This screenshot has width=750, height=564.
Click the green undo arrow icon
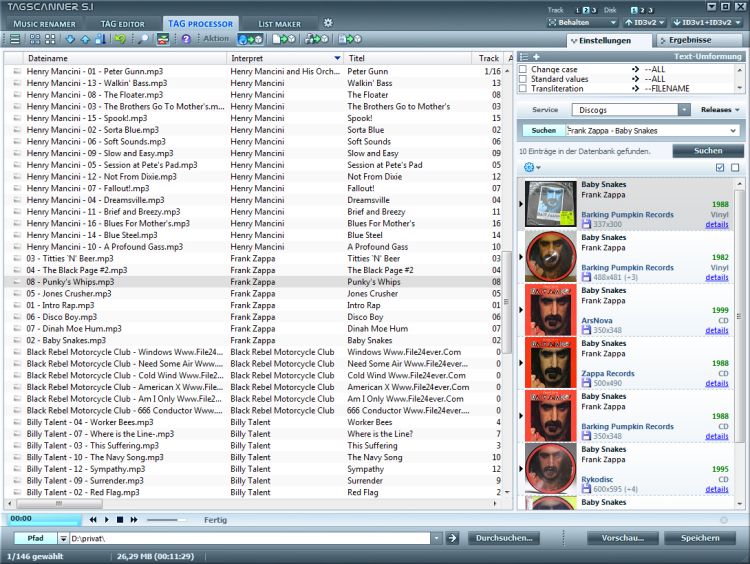tap(120, 39)
